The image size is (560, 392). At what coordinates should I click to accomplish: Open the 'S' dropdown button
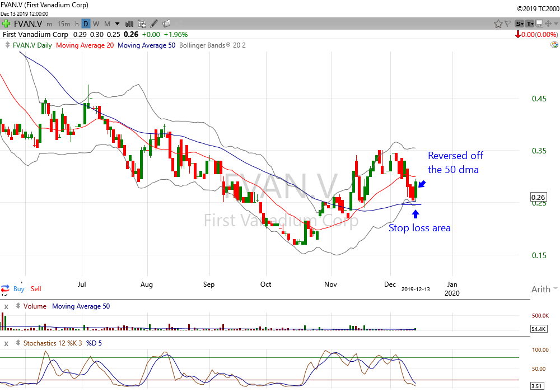click(519, 24)
